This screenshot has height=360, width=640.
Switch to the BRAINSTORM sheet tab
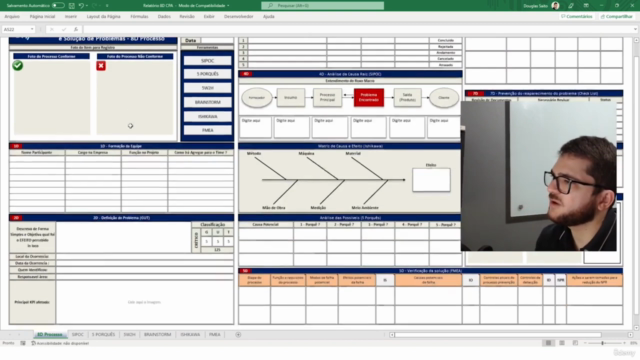tap(158, 335)
